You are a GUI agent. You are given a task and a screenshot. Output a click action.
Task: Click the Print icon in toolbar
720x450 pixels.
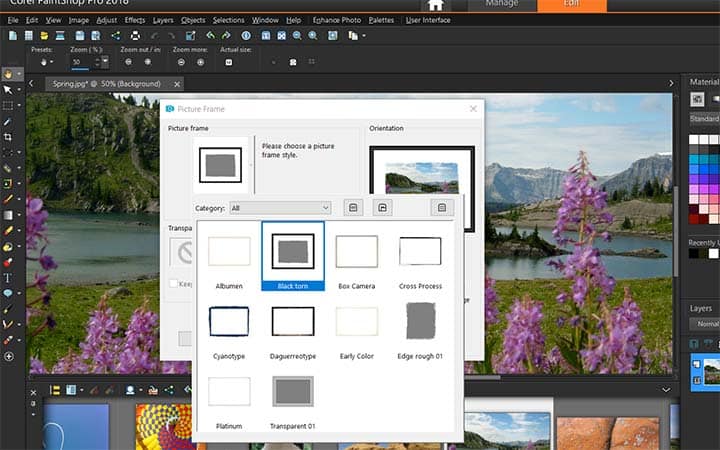coord(135,36)
